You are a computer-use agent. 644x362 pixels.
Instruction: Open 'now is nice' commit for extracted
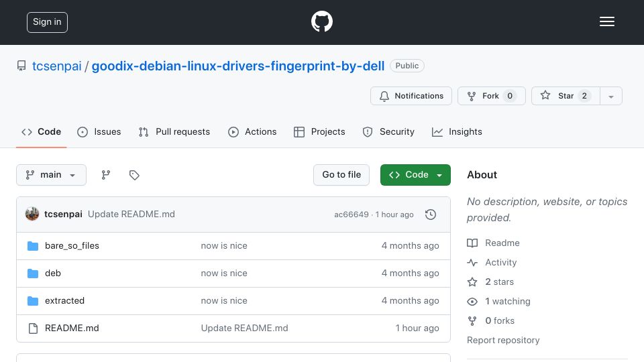coord(224,301)
